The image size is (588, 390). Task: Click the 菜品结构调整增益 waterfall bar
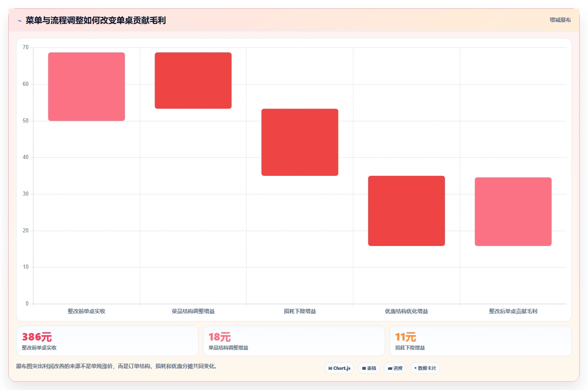(193, 80)
